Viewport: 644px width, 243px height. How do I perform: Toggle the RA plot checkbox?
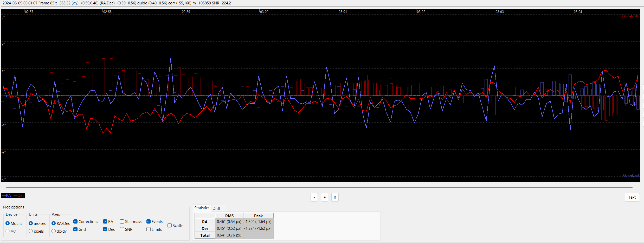click(x=105, y=221)
